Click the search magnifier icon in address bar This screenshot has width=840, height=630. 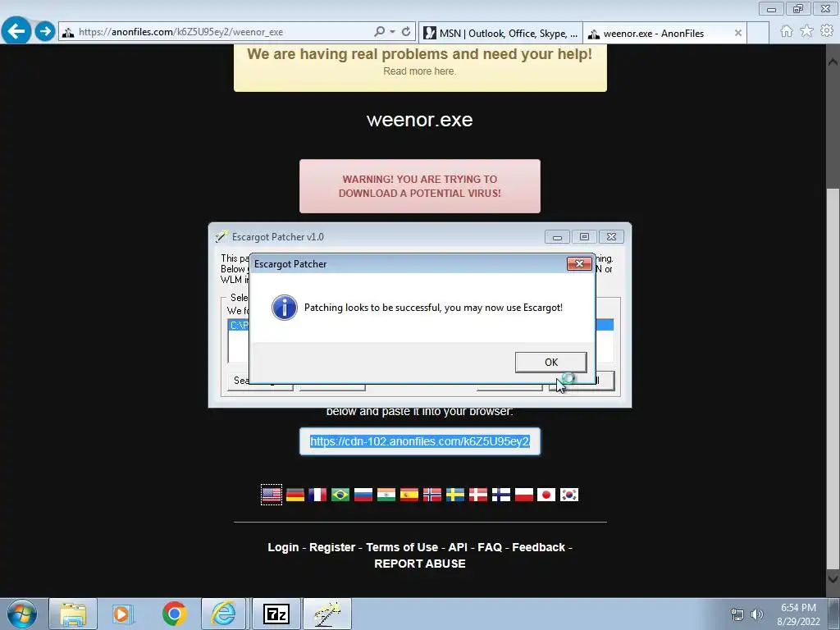click(x=379, y=32)
